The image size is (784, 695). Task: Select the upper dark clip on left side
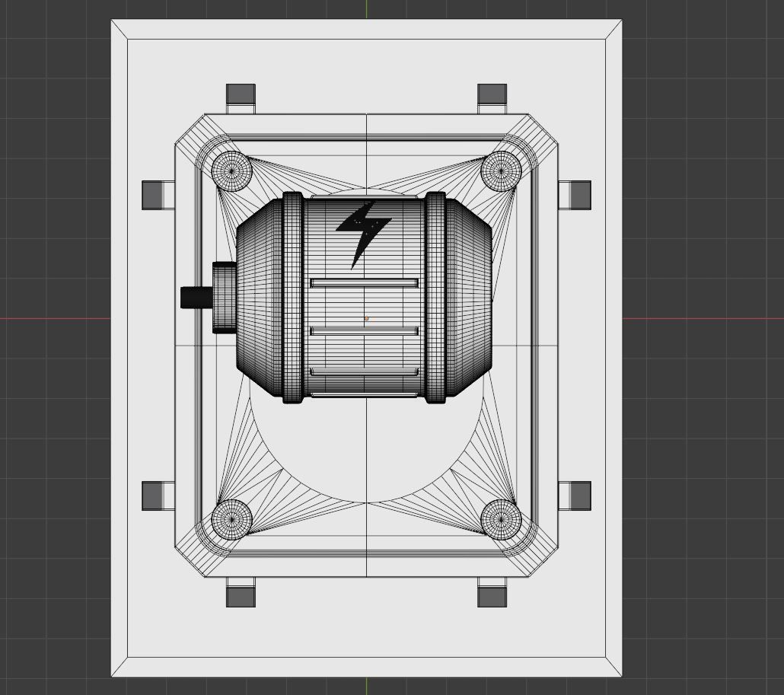coord(152,195)
